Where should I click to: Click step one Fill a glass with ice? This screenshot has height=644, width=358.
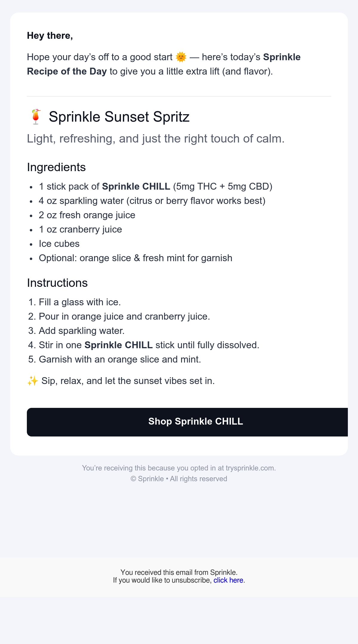point(80,302)
